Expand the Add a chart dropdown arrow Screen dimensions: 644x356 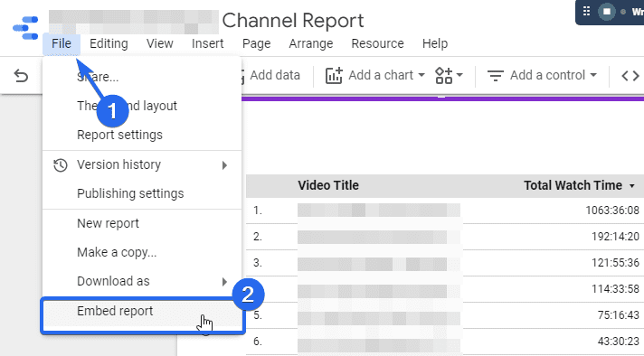(x=421, y=75)
